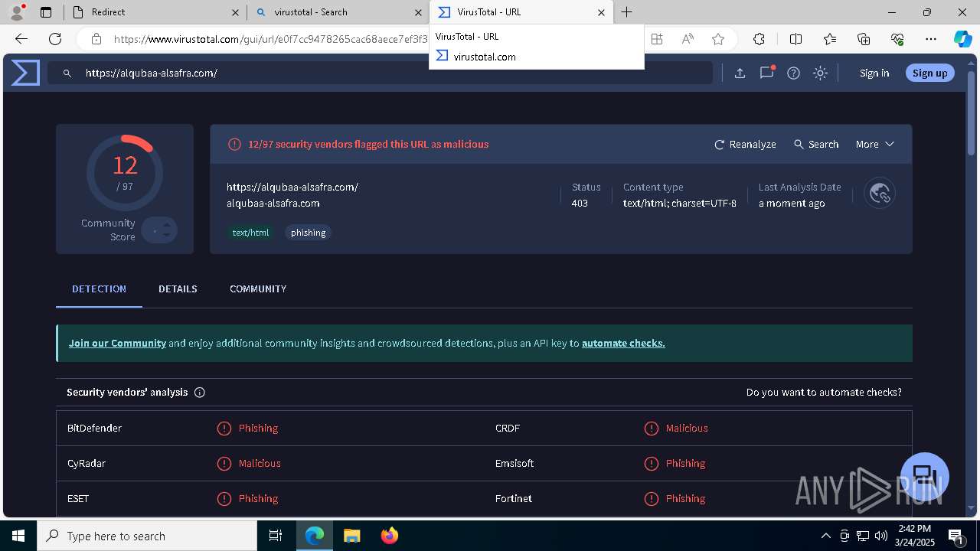Open Firefox from the taskbar

389,536
